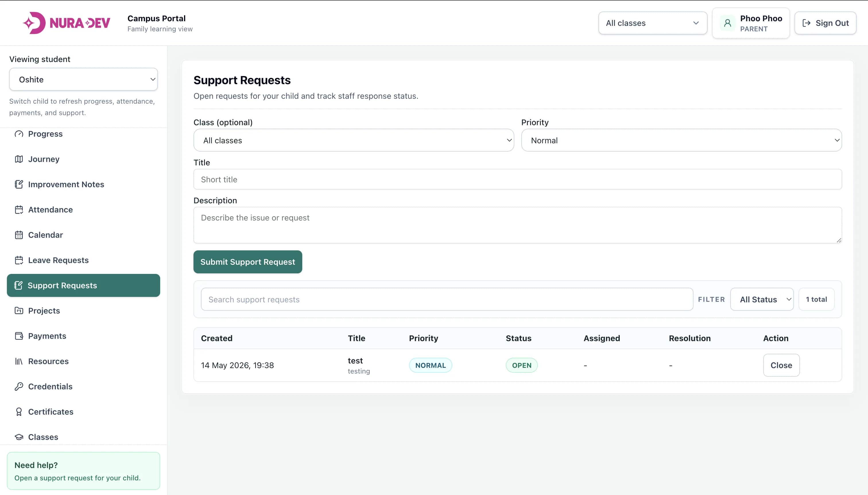Click the Campus Portal title
Viewport: 868px width, 495px height.
coord(156,18)
